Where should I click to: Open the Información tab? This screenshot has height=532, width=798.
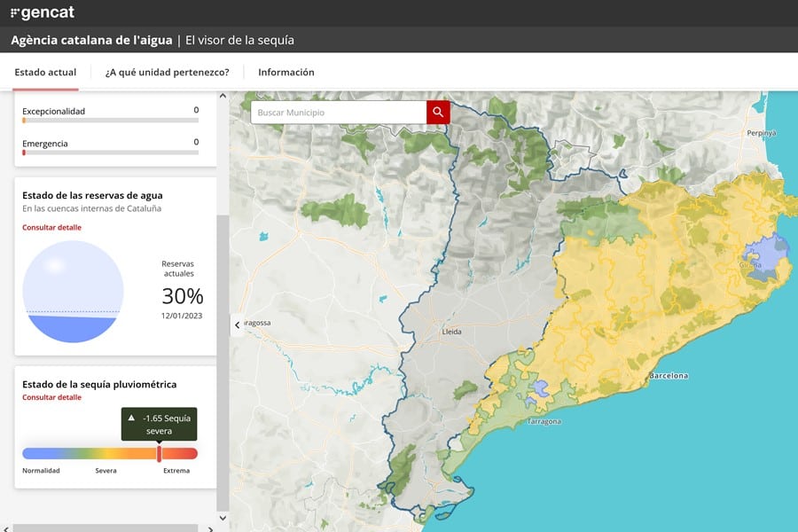pos(286,73)
